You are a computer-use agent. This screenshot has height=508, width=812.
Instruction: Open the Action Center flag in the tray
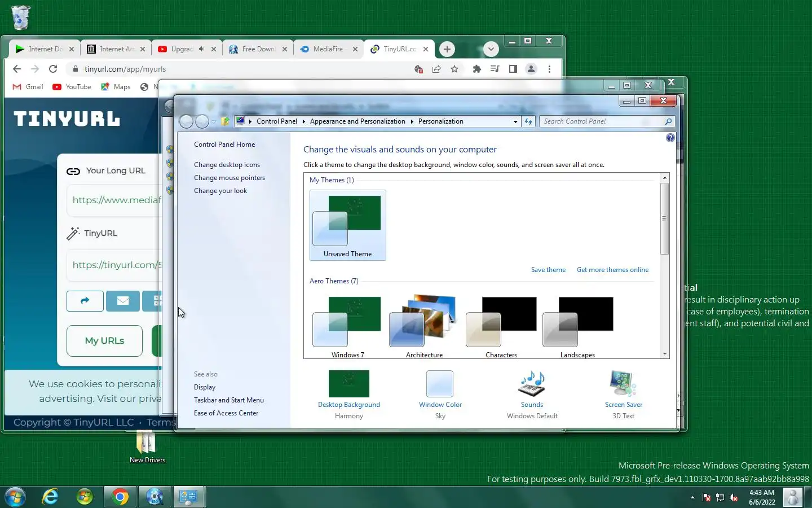pyautogui.click(x=707, y=497)
